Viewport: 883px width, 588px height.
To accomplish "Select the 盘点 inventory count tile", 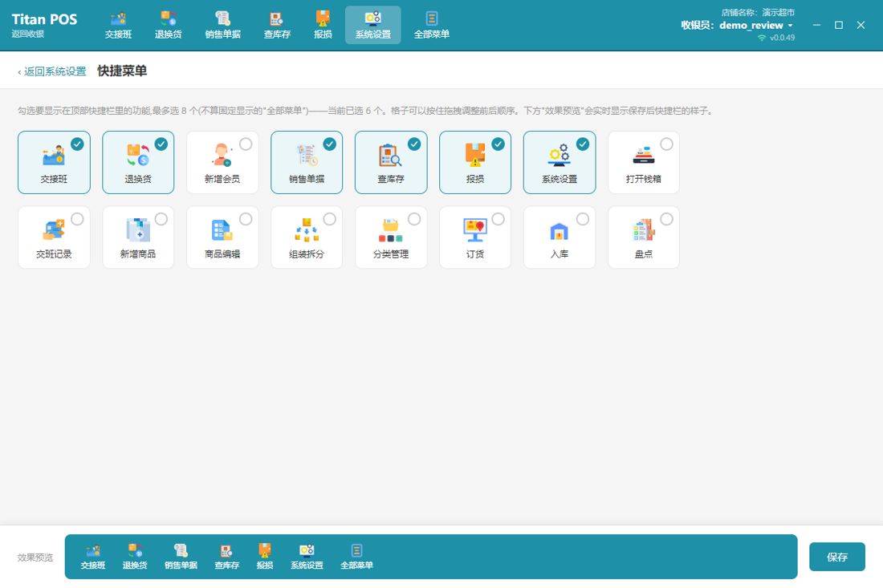I will (x=644, y=237).
